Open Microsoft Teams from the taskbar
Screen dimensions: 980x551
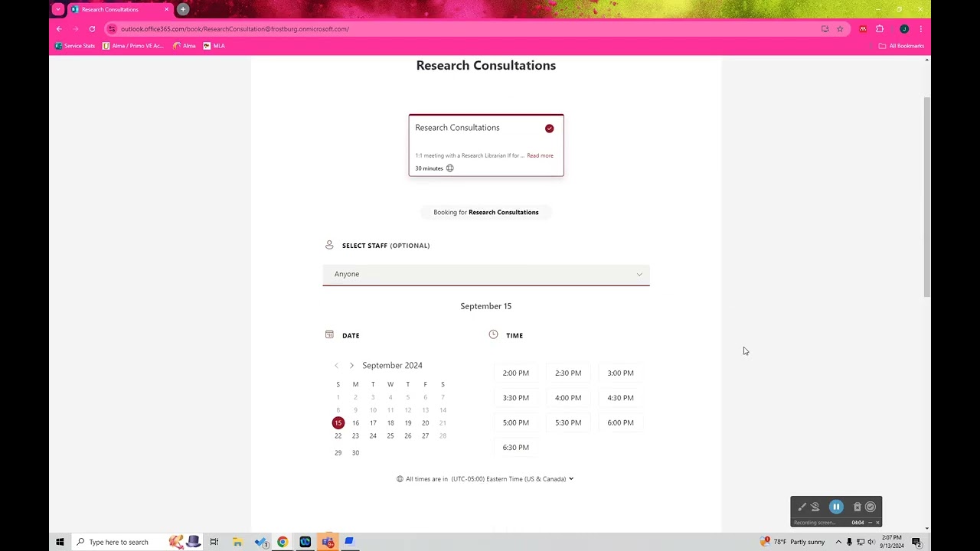point(328,542)
